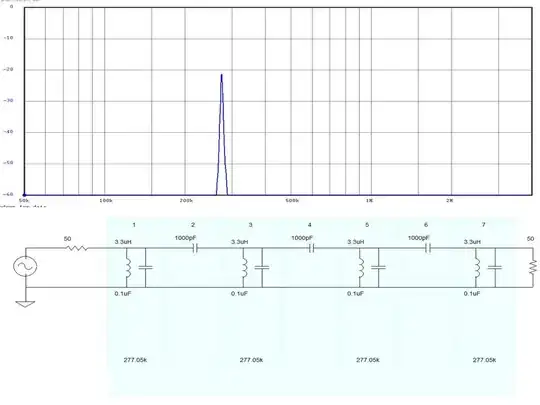540x405 pixels.
Task: Click the 277.05k value below stage 1
Action: pyautogui.click(x=135, y=360)
